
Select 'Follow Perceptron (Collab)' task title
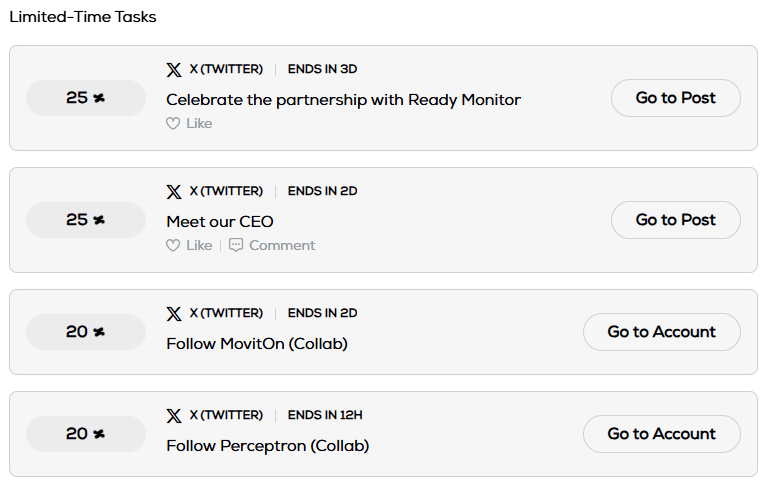pos(267,446)
